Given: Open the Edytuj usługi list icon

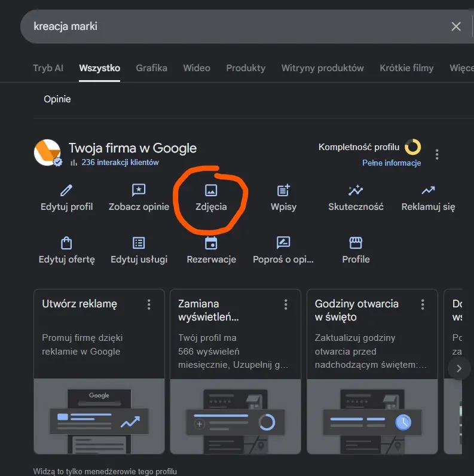Looking at the screenshot, I should (139, 243).
